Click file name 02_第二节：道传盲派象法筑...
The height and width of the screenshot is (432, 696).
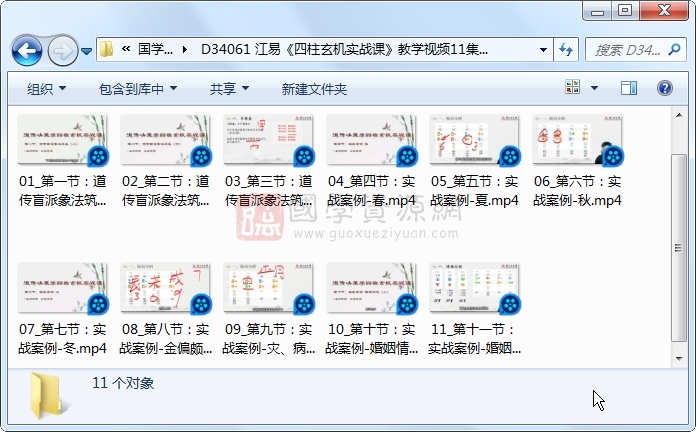coord(166,190)
